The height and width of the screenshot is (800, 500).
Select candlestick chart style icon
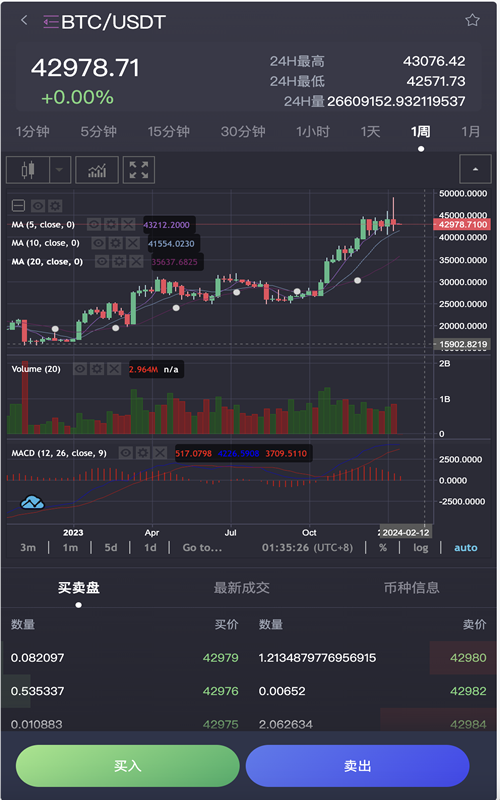pyautogui.click(x=28, y=169)
